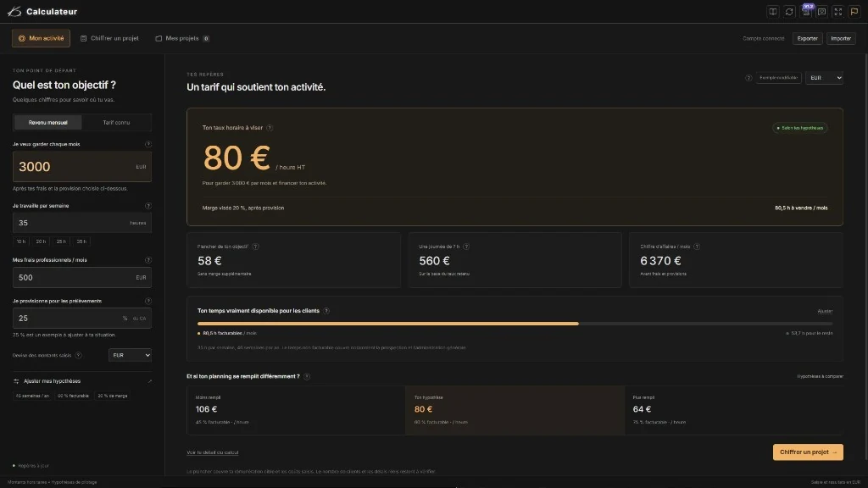Select the '35 h' weekly preset
Screen dimensions: 868x488
81,241
